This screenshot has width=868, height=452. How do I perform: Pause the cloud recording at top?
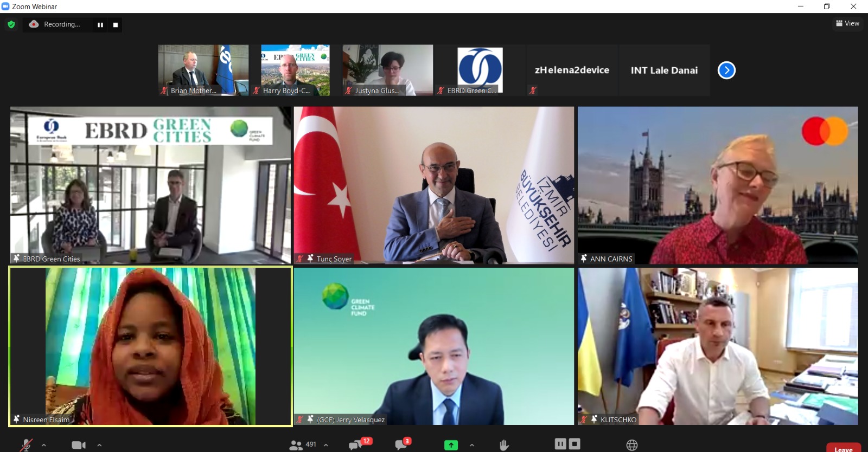(x=100, y=25)
